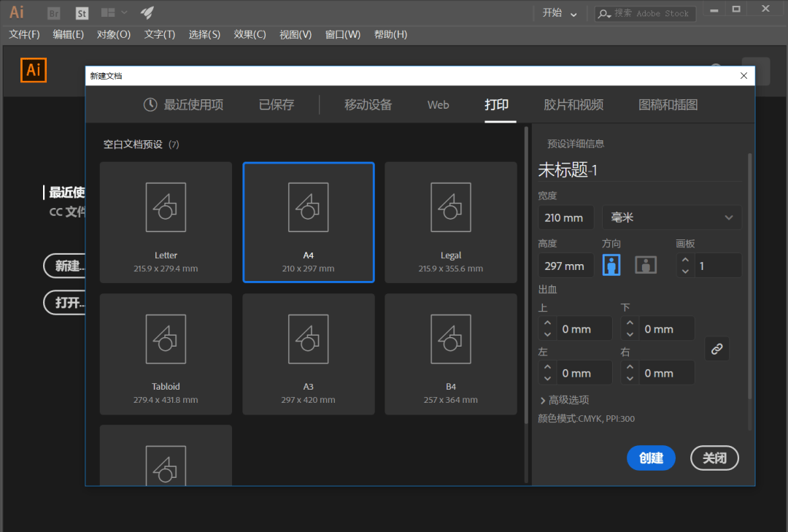Viewport: 788px width, 532px height.
Task: Select the Legal document preset thumbnail
Action: click(x=450, y=222)
